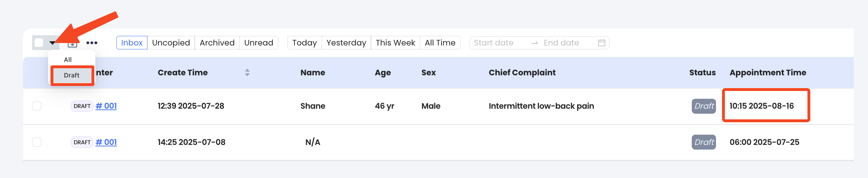The width and height of the screenshot is (868, 178).
Task: Click the calendar icon in date range
Action: [x=601, y=43]
